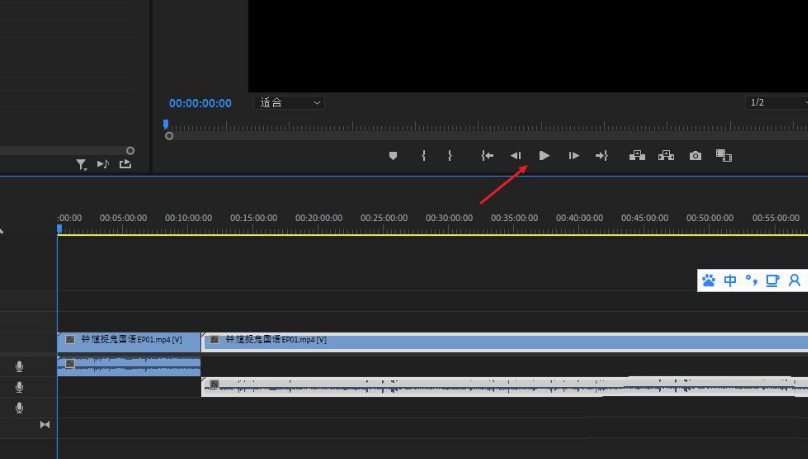This screenshot has width=808, height=459.
Task: Click the export icon in left panel
Action: (125, 164)
